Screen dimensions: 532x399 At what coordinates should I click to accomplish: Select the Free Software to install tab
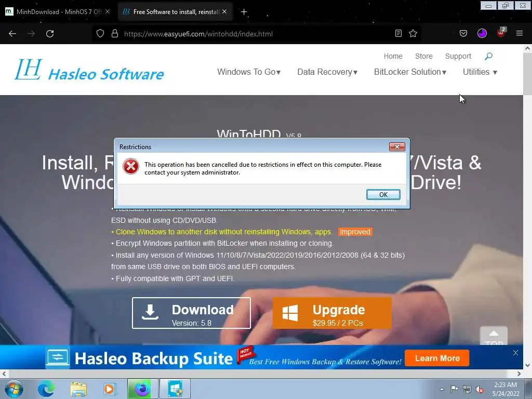pyautogui.click(x=175, y=11)
